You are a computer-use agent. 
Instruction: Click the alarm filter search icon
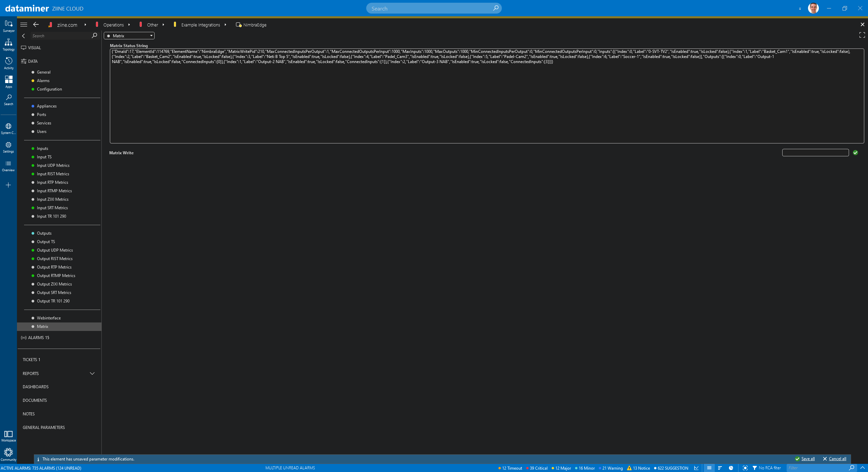pos(851,468)
